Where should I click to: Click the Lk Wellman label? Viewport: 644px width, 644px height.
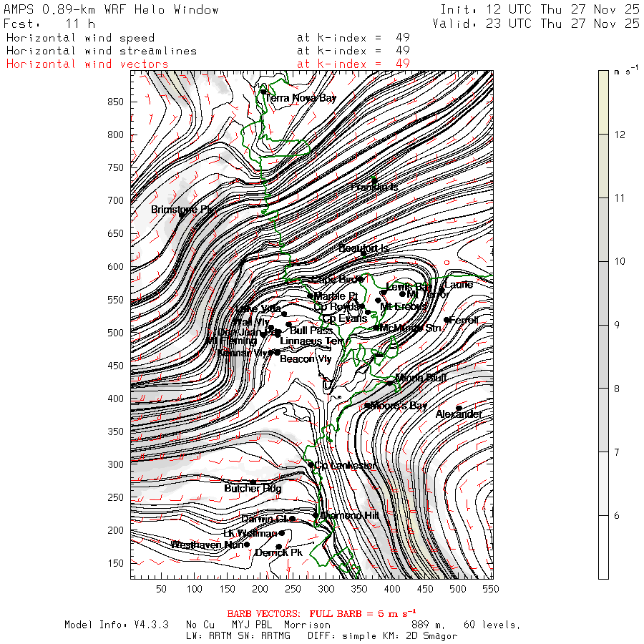[250, 534]
